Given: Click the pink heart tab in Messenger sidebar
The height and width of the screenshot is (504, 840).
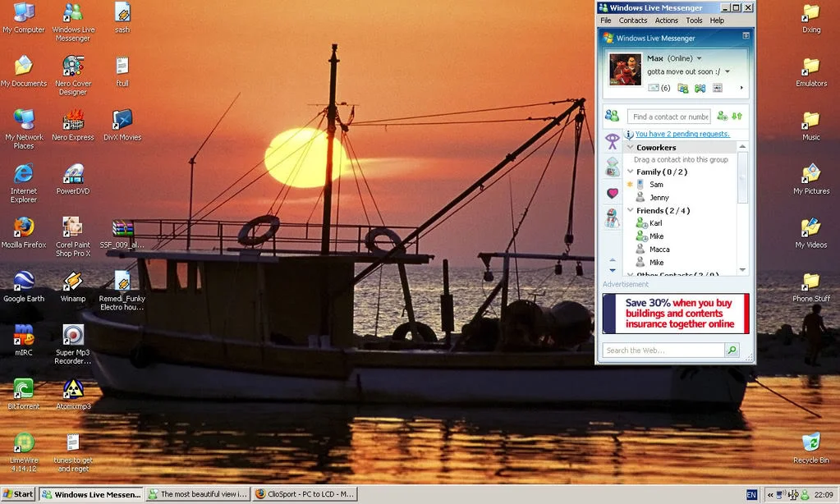Looking at the screenshot, I should [613, 194].
